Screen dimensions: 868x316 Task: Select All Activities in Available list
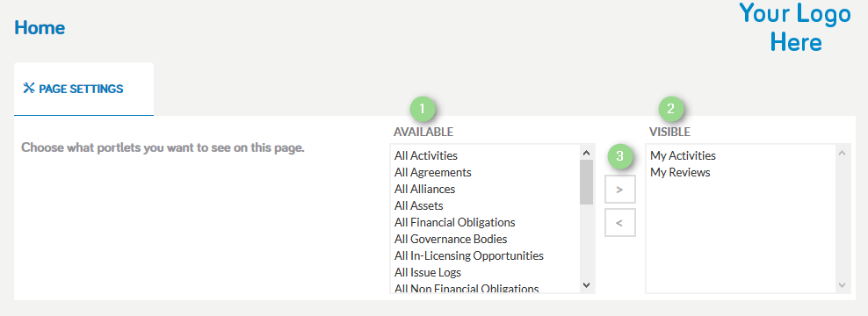pos(426,156)
